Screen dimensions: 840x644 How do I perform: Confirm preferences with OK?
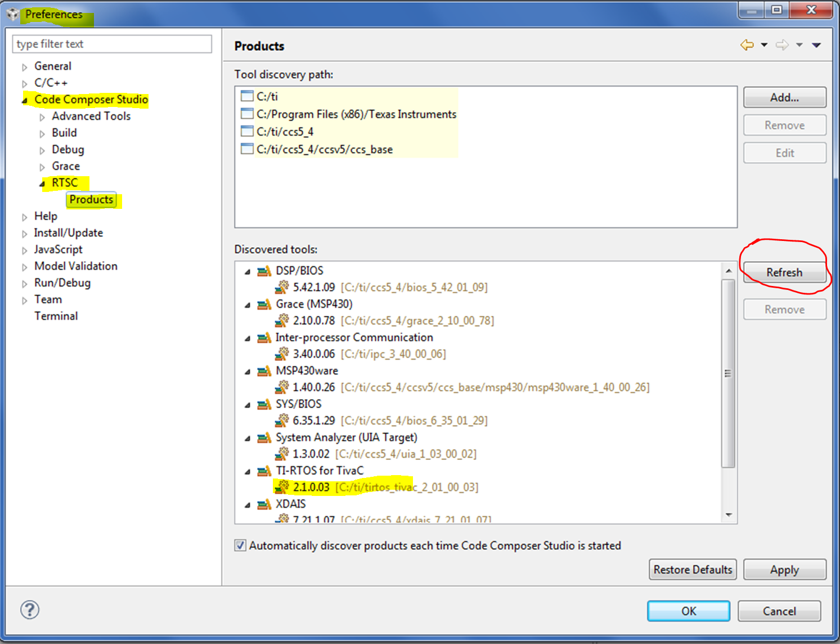point(689,611)
